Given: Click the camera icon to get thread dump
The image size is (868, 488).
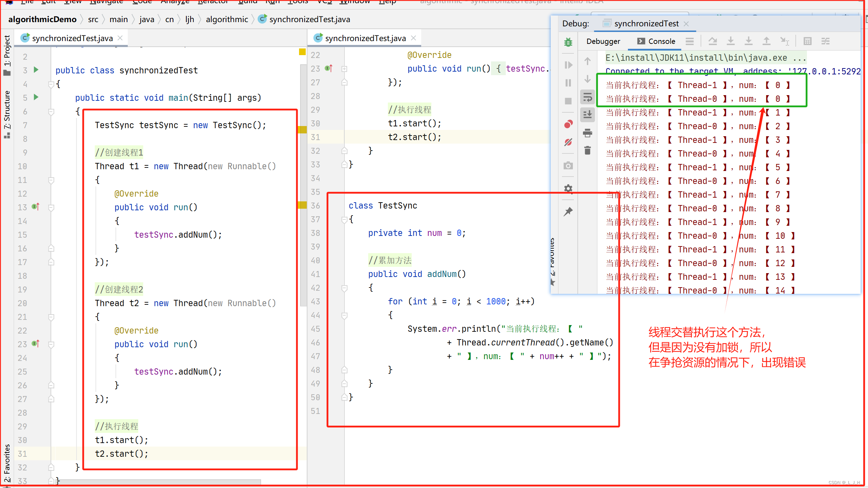Looking at the screenshot, I should coord(568,165).
